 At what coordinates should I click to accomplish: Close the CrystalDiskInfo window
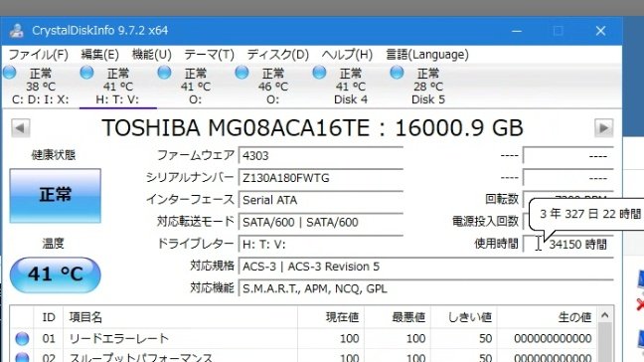pyautogui.click(x=601, y=31)
